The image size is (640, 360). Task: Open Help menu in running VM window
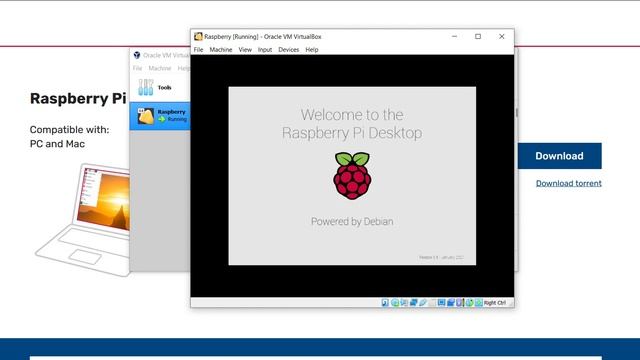pyautogui.click(x=312, y=50)
